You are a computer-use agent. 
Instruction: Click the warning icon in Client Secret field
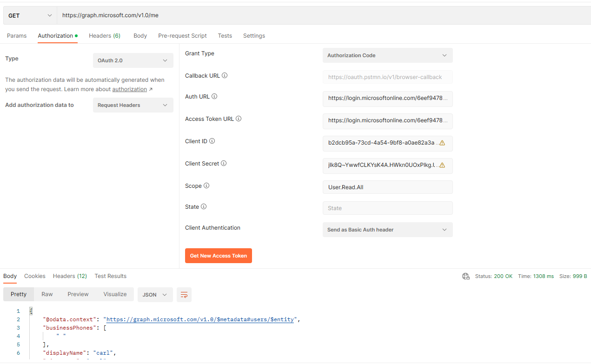coord(442,165)
